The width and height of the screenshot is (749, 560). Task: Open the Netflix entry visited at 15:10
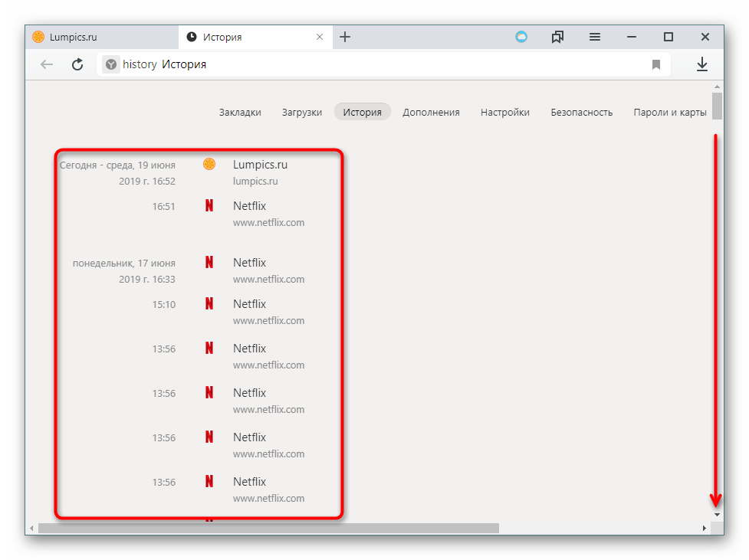249,304
